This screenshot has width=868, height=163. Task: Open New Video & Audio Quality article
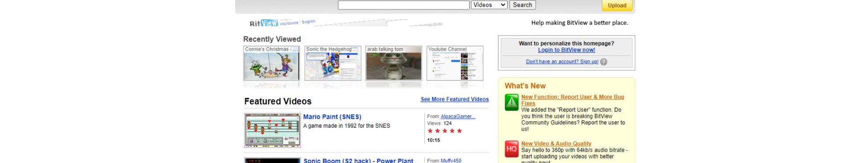click(x=556, y=143)
